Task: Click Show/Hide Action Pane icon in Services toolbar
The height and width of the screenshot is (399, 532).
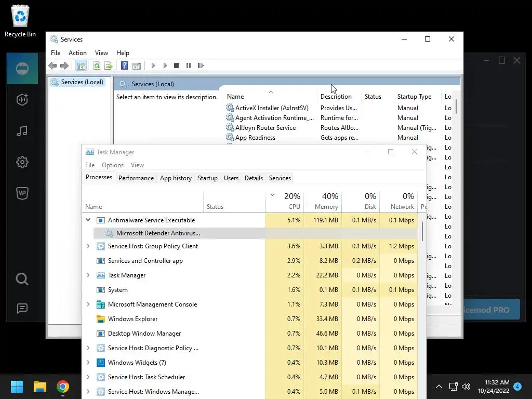Action: point(137,65)
